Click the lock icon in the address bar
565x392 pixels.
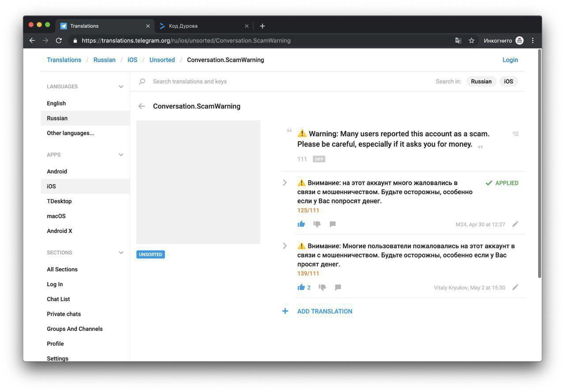pyautogui.click(x=75, y=41)
